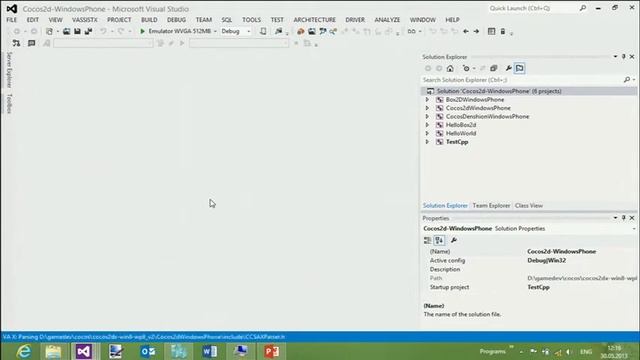
Task: Open PowerPoint from taskbar
Action: point(271,351)
